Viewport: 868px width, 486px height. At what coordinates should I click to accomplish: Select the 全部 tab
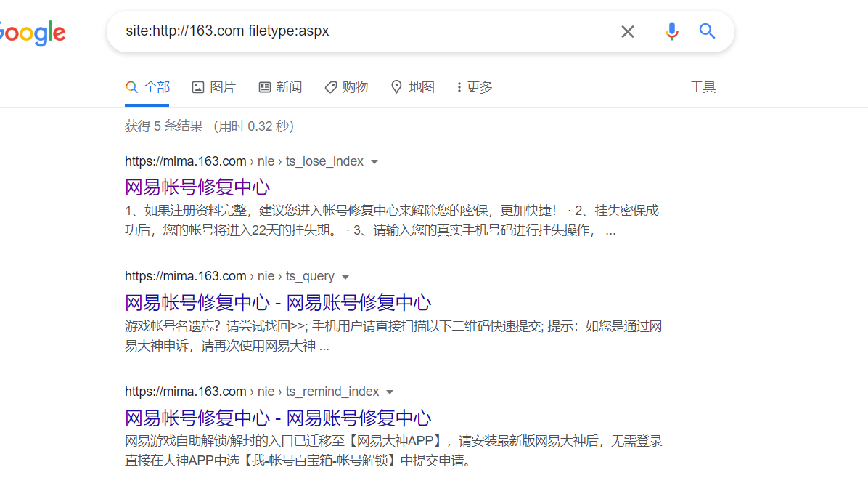[x=147, y=87]
